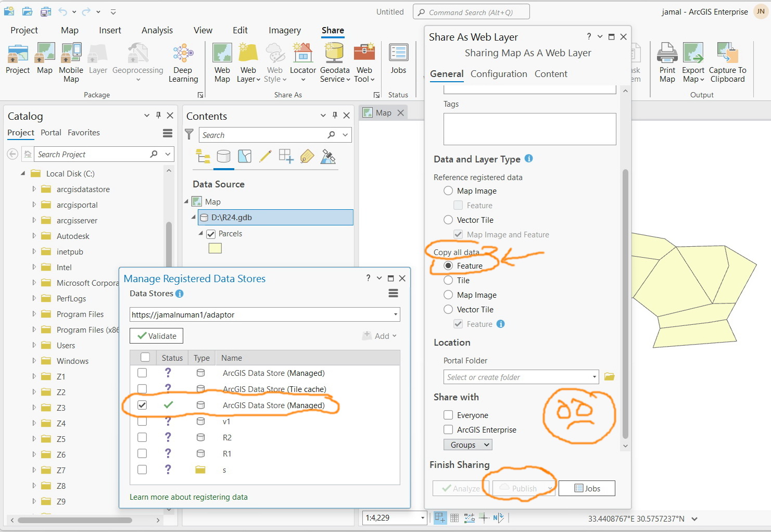This screenshot has height=532, width=771.
Task: Click the Contents filter funnel icon
Action: (189, 135)
